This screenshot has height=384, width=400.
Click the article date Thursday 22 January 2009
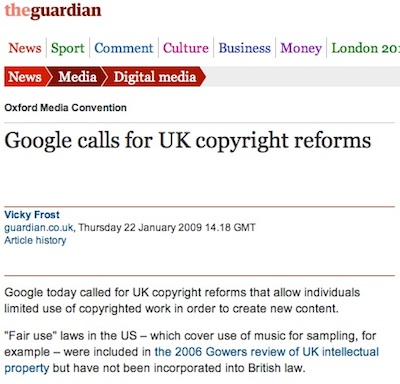click(x=140, y=228)
